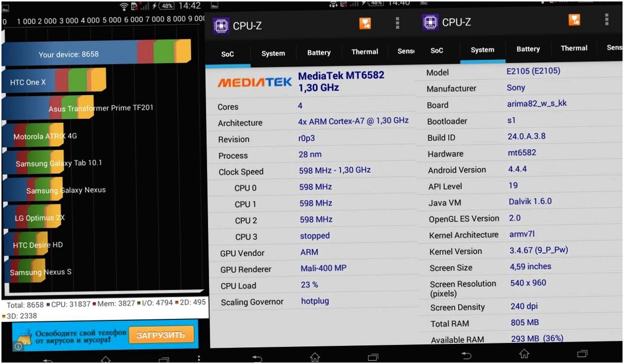The width and height of the screenshot is (624, 364).
Task: Tap the Board value arima82_w_s_kk
Action: coord(537,104)
